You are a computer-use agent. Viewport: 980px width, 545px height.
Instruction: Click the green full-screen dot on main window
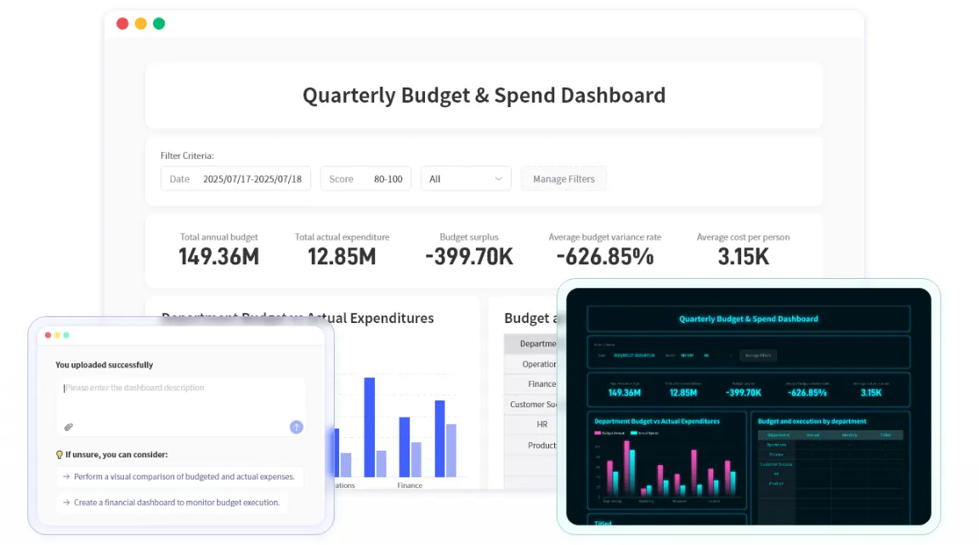pos(158,24)
